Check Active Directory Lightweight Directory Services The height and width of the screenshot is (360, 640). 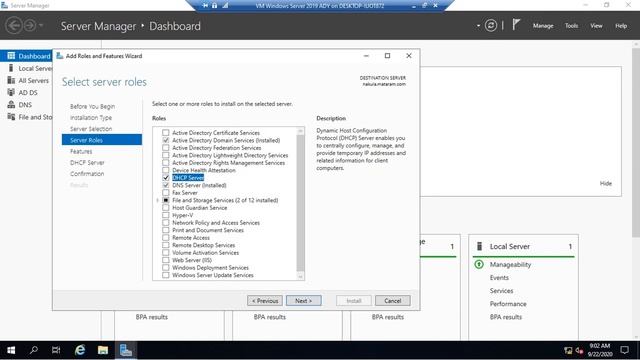166,155
